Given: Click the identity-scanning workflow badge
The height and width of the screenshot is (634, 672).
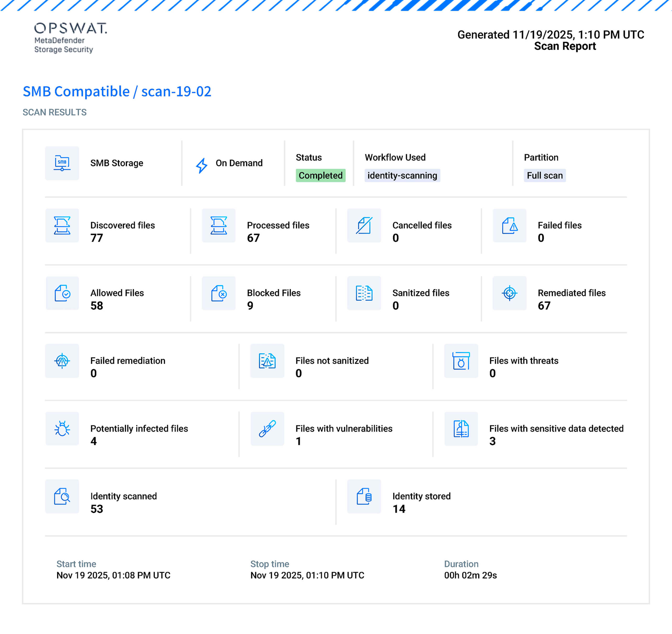Looking at the screenshot, I should (x=402, y=176).
